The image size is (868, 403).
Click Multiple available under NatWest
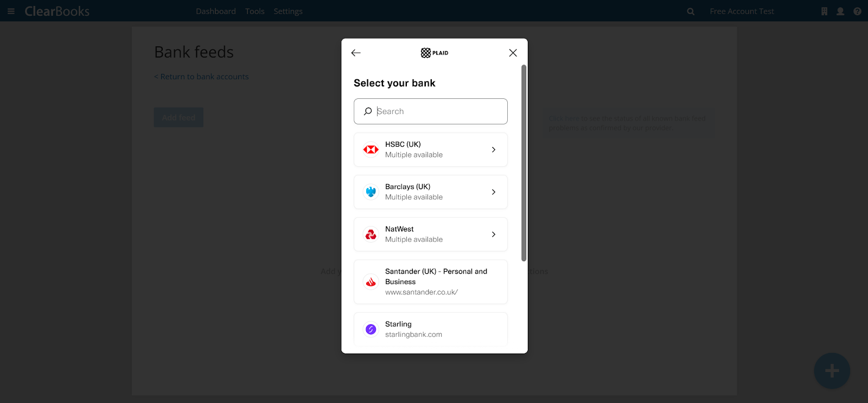point(414,240)
